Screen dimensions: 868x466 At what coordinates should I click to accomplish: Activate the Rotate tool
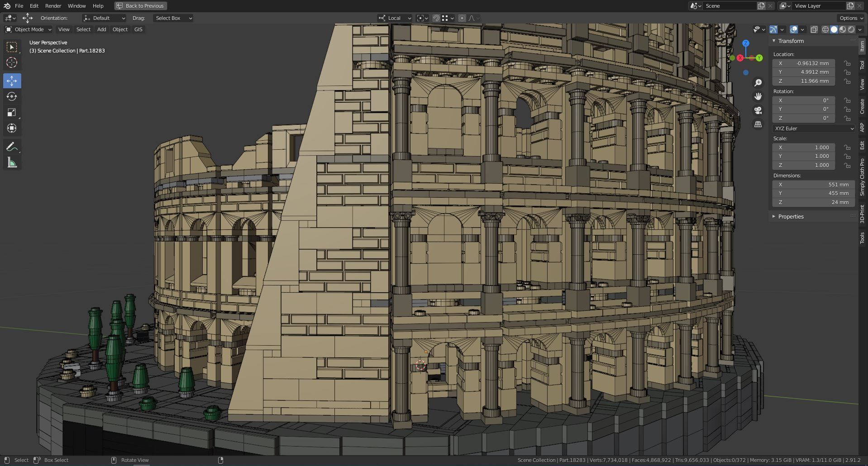tap(12, 96)
